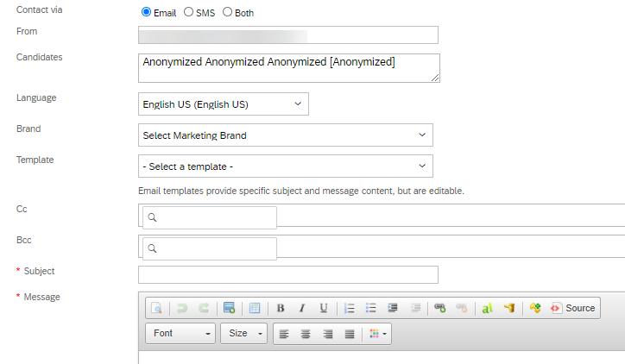Decrease paragraph indent
Viewport: 625px width, 364px height.
pyautogui.click(x=415, y=308)
